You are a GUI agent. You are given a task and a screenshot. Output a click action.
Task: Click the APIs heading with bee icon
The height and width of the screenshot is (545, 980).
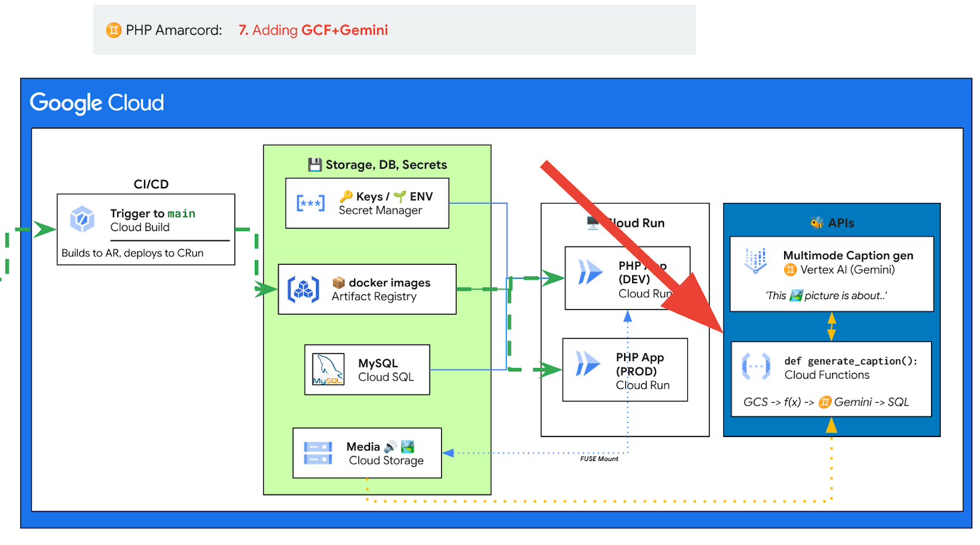pyautogui.click(x=832, y=223)
